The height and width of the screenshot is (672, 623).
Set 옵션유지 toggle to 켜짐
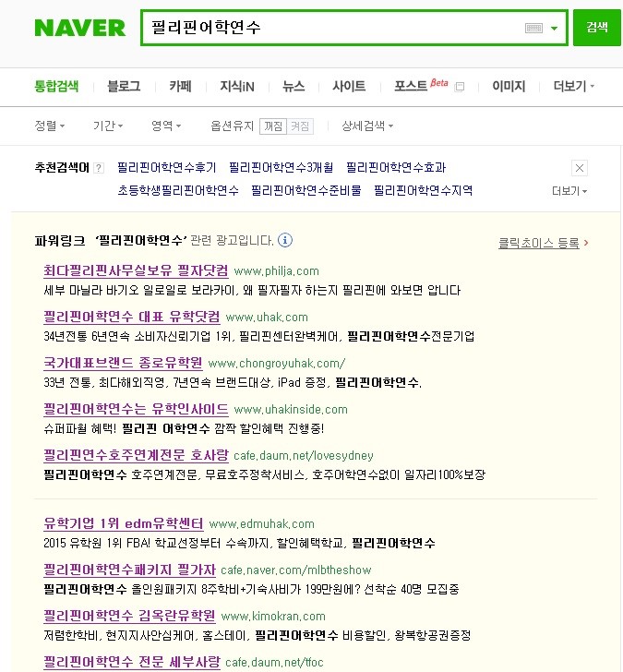(x=300, y=126)
